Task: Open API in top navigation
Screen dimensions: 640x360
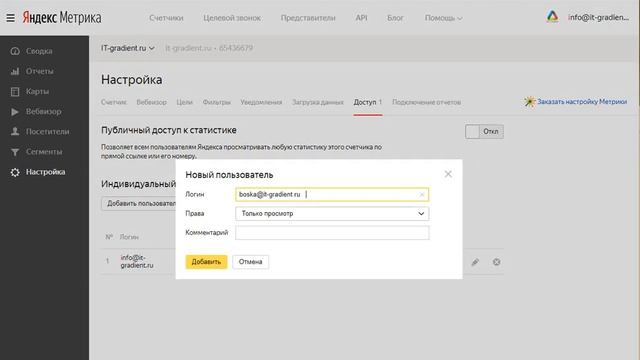Action: [x=361, y=18]
